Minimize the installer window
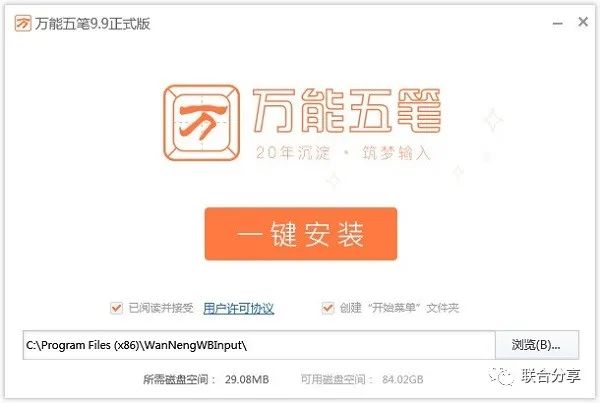Image resolution: width=600 pixels, height=403 pixels. [558, 24]
